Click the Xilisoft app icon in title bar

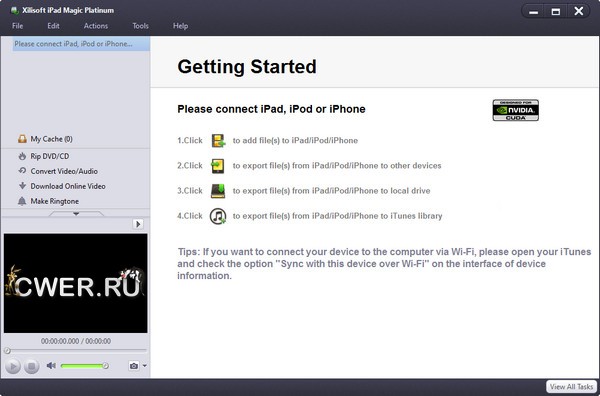(x=15, y=10)
